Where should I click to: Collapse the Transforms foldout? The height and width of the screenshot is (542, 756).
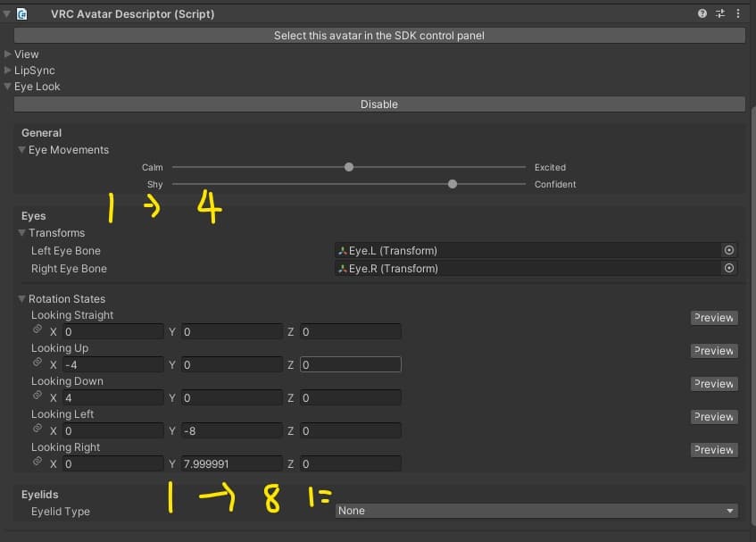[21, 233]
